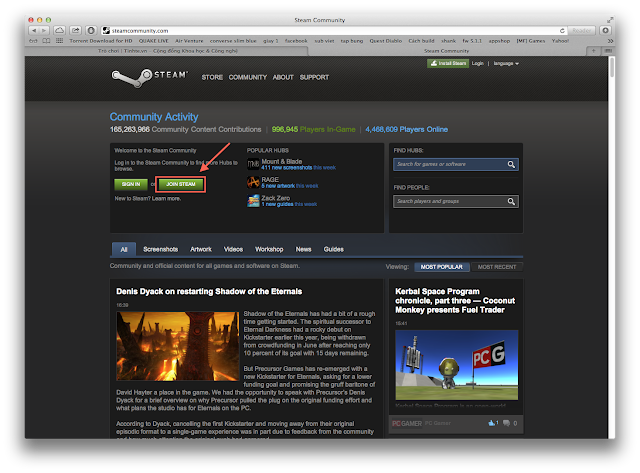Click Find Hubs magnifier search icon
This screenshot has width=640, height=473.
click(511, 164)
